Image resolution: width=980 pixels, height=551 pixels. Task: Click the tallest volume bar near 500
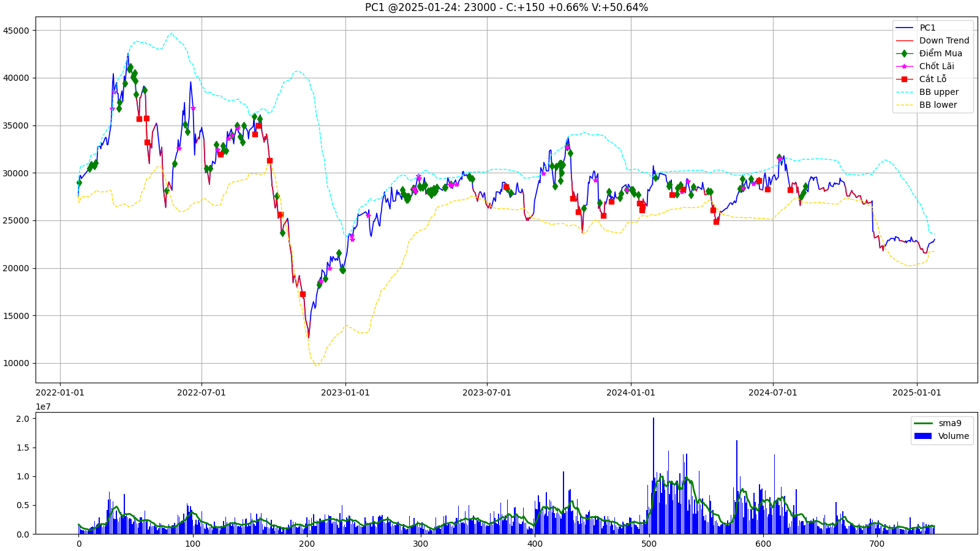(x=654, y=476)
